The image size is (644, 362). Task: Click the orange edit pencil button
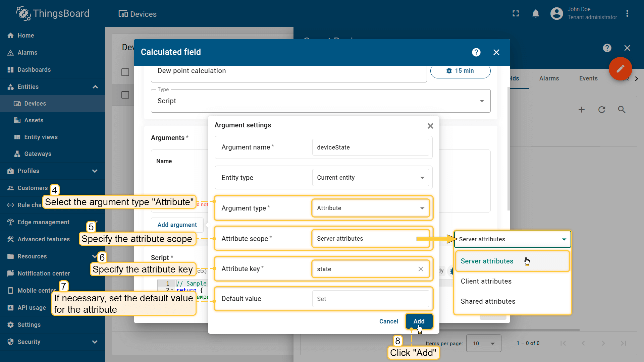pos(620,69)
